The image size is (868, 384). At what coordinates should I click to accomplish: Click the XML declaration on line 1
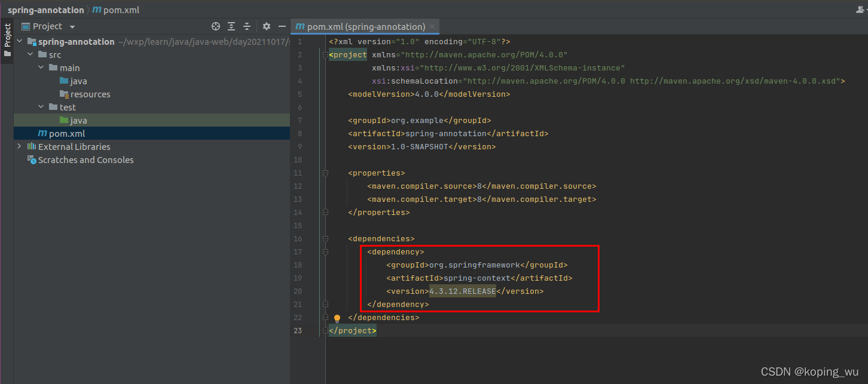coord(419,42)
